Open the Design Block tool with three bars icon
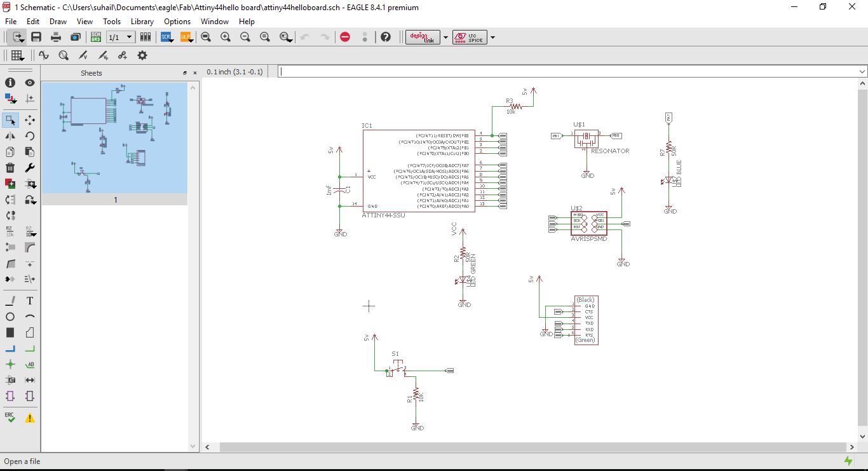Image resolution: width=868 pixels, height=471 pixels. [x=146, y=37]
